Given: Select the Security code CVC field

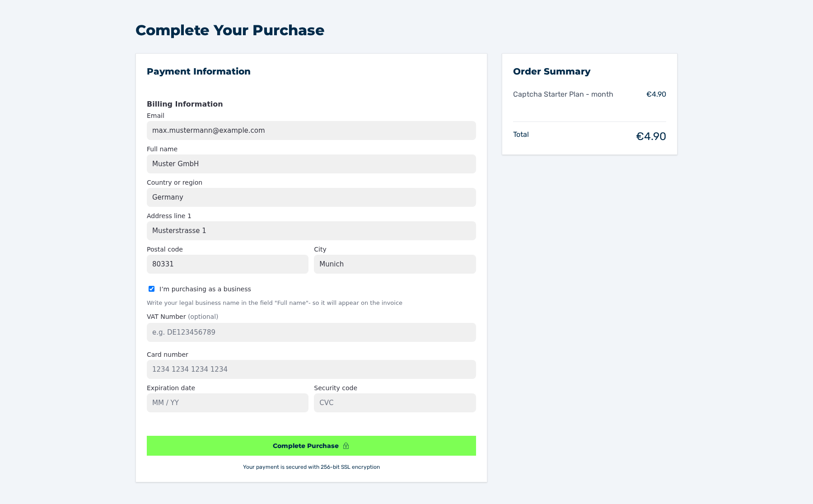Looking at the screenshot, I should coord(395,403).
